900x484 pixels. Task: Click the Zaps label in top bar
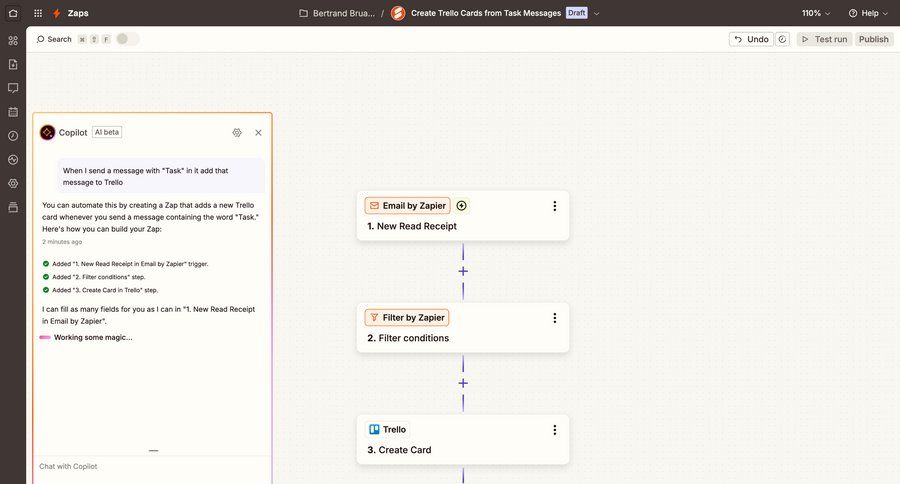[78, 13]
